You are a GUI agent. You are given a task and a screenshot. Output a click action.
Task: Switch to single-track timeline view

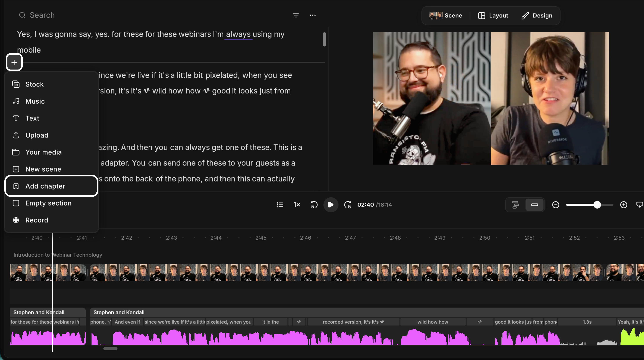pyautogui.click(x=534, y=205)
